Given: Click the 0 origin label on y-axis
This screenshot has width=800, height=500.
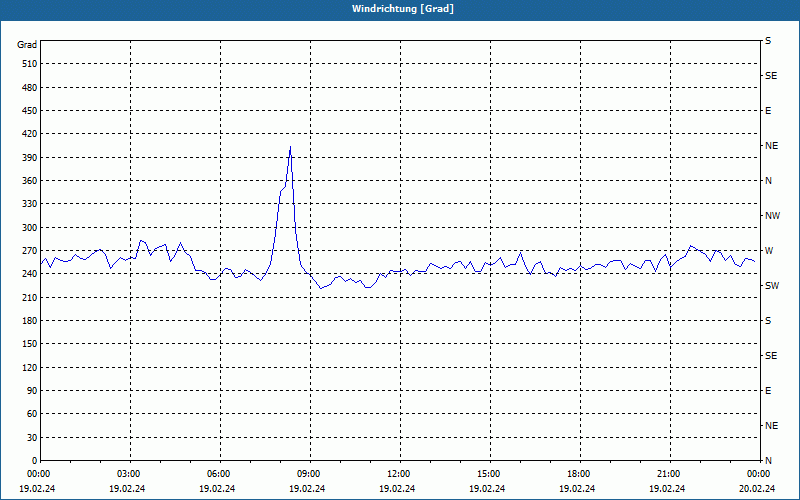Looking at the screenshot, I should pyautogui.click(x=34, y=460).
